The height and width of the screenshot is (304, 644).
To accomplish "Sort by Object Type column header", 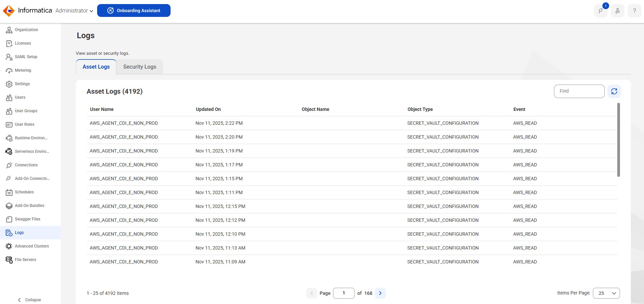I will [x=420, y=109].
